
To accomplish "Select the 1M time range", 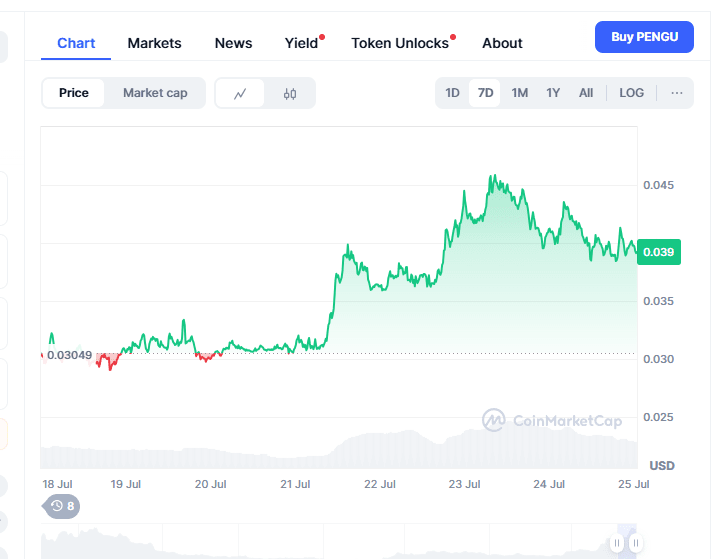I will (520, 93).
